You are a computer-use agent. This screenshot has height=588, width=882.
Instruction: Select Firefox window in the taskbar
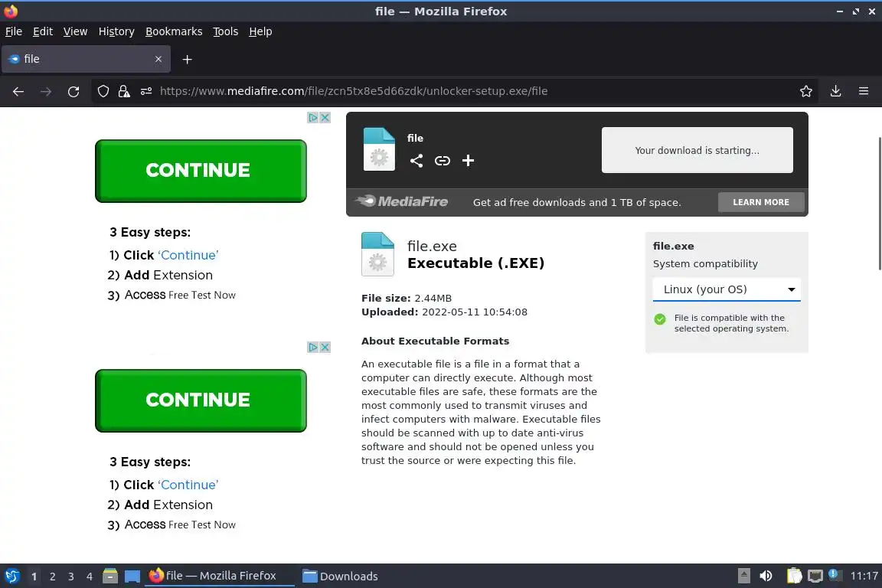220,577
